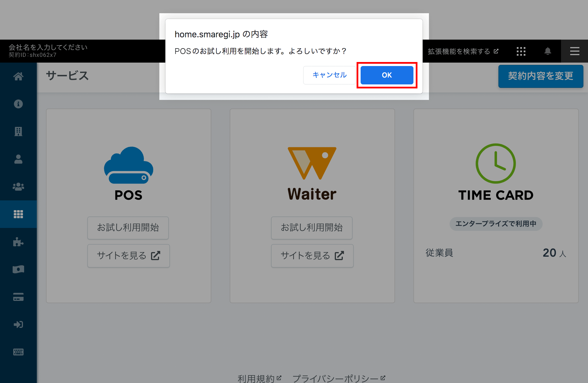The image size is (588, 383).
Task: Open the building (company) icon in sidebar
Action: 18,131
